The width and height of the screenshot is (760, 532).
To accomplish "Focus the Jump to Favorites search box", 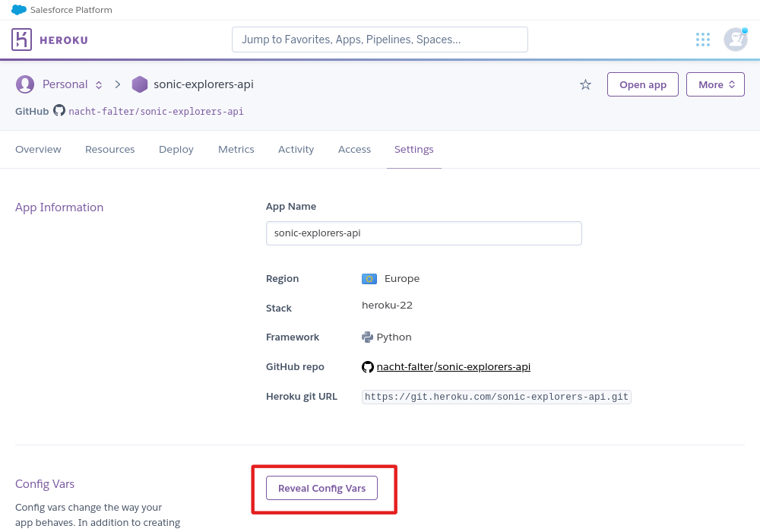I will point(380,40).
